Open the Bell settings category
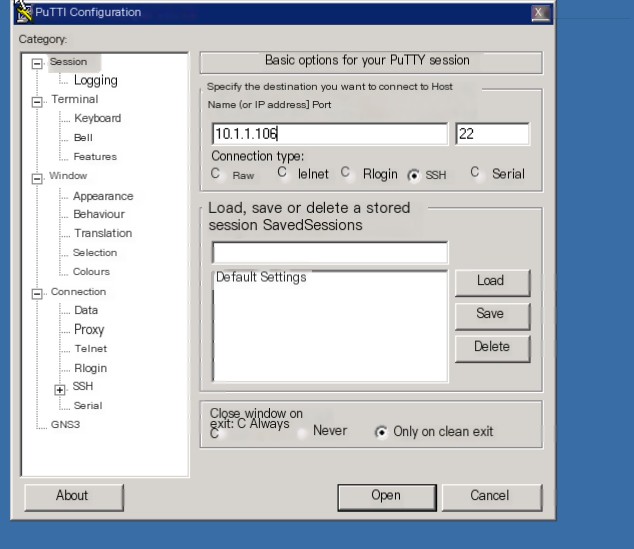Viewport: 634px width, 549px height. pos(83,137)
